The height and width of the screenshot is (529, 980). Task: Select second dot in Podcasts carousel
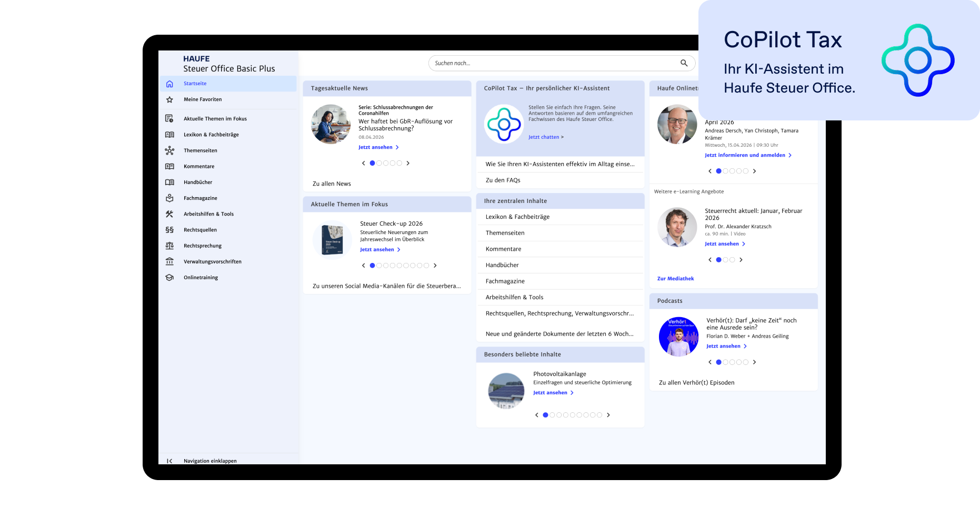(x=725, y=362)
